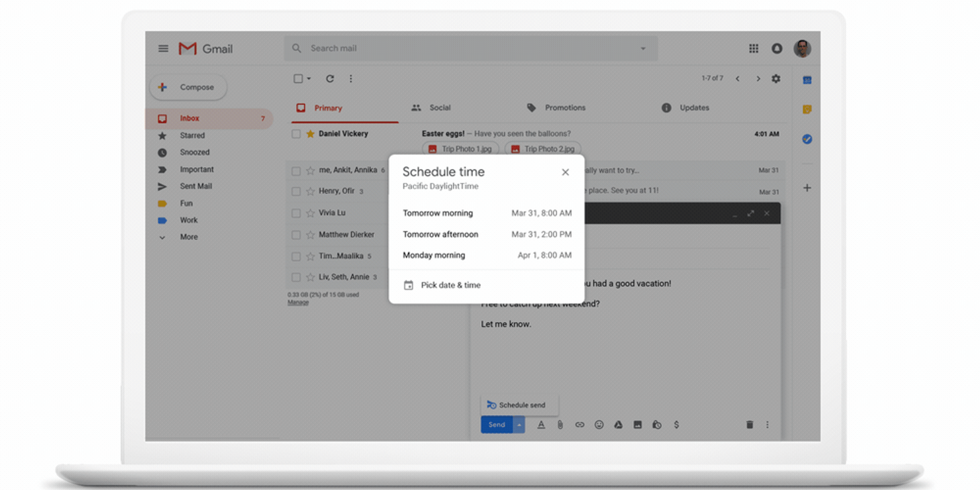
Task: Go to the newer messages page
Action: pos(738,79)
